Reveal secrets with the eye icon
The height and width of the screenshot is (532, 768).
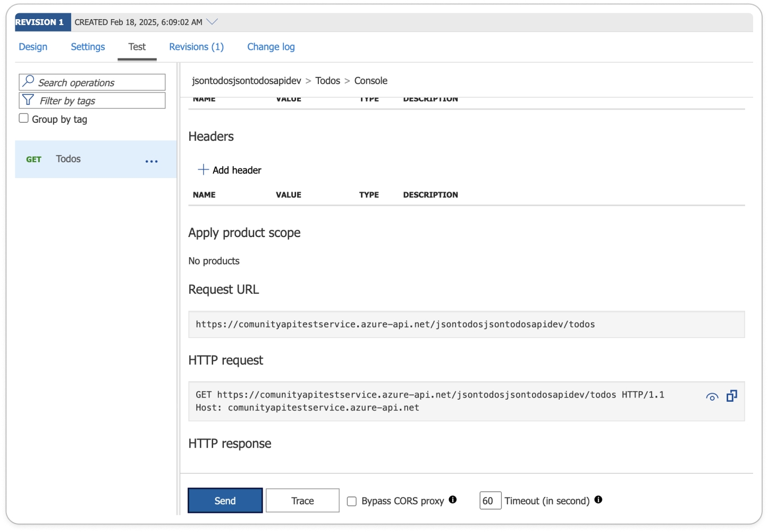pyautogui.click(x=712, y=397)
